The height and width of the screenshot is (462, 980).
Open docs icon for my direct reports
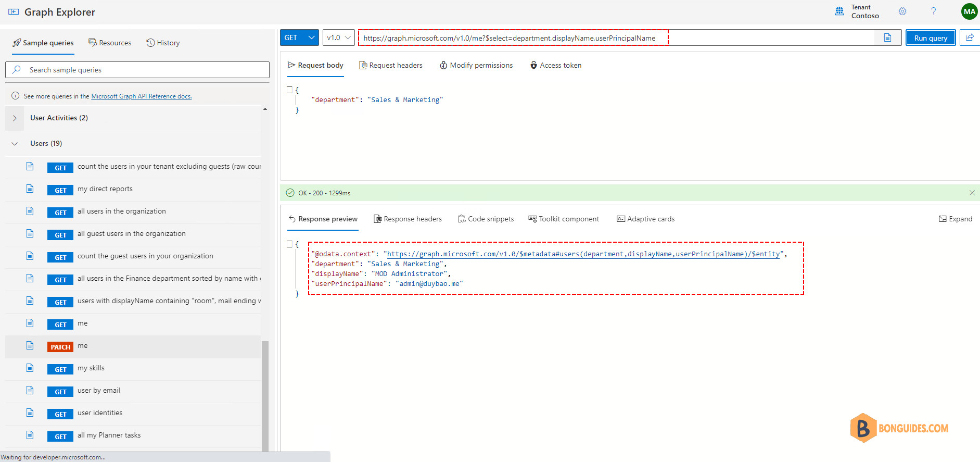pos(30,189)
